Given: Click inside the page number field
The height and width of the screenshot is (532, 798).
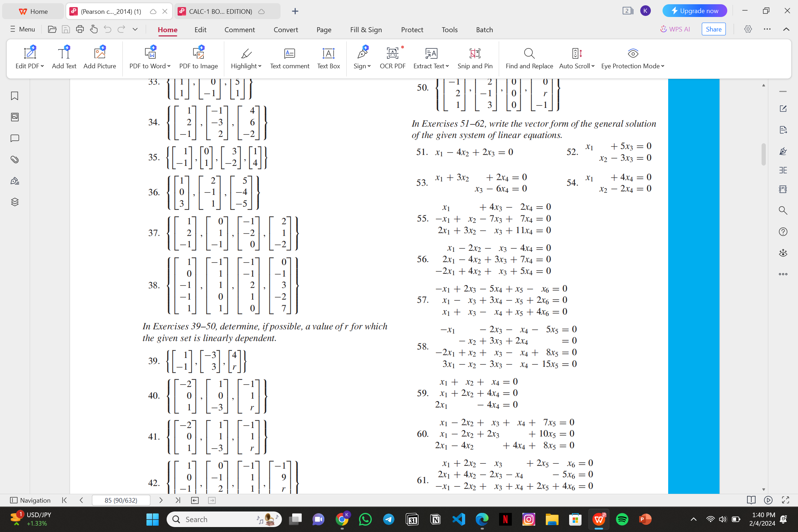Looking at the screenshot, I should pyautogui.click(x=121, y=500).
